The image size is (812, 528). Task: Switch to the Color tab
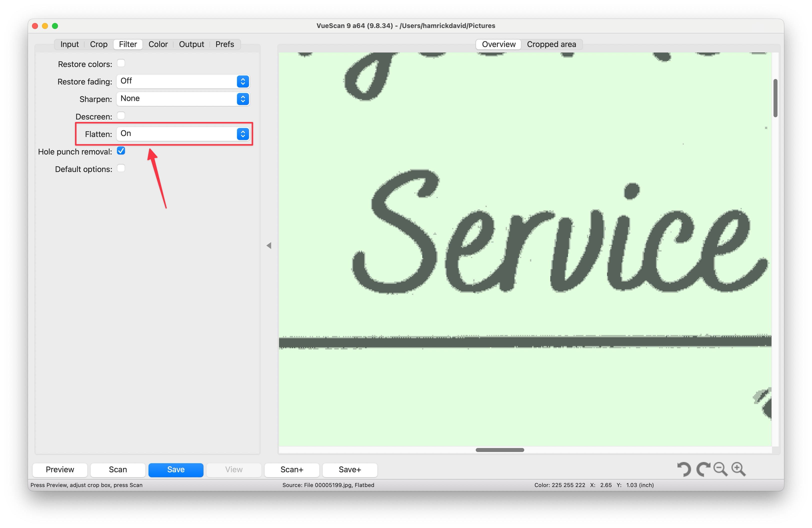[158, 44]
